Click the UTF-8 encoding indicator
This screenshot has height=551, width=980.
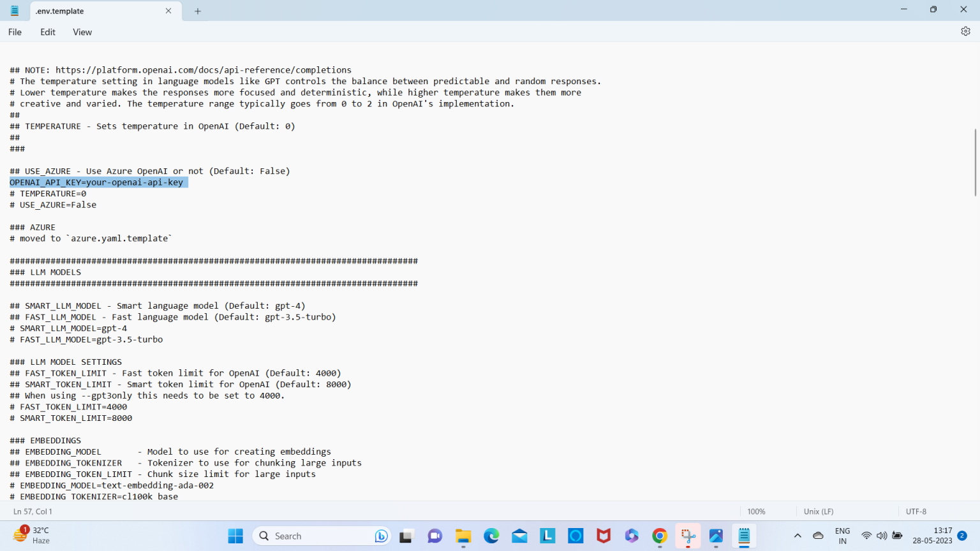916,511
